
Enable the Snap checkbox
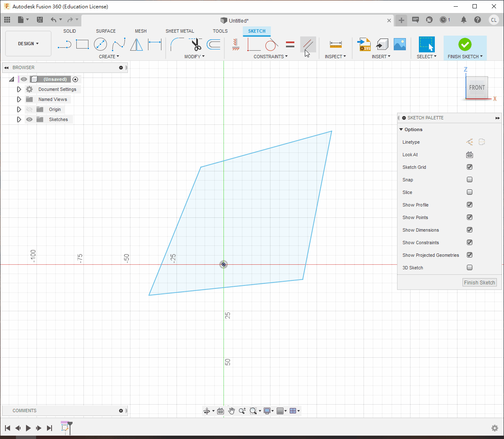(x=470, y=180)
